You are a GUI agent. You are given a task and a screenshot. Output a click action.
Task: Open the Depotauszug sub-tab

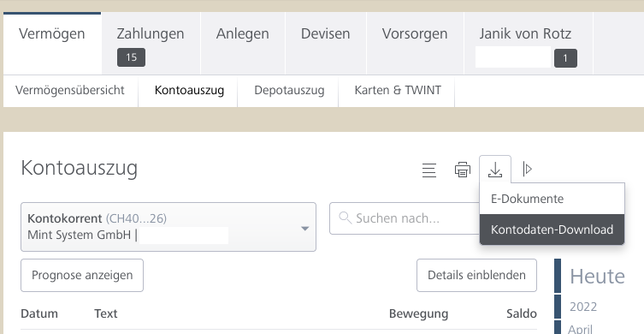coord(289,91)
